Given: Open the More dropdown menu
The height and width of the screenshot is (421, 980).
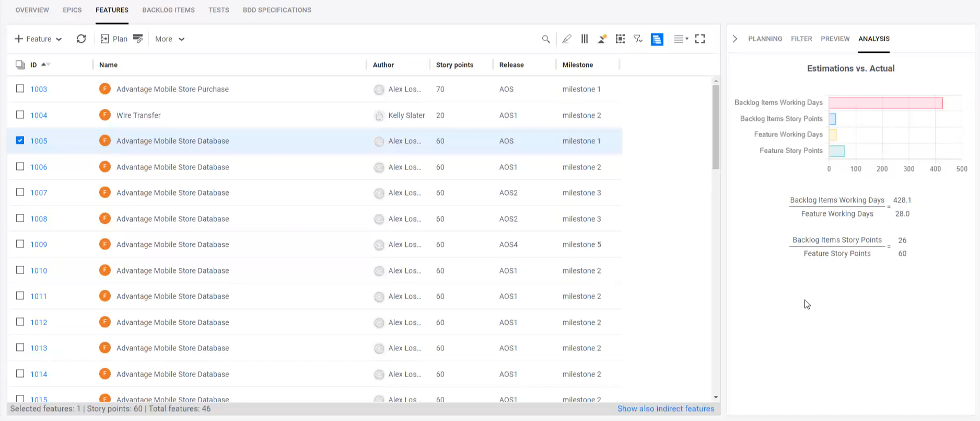Looking at the screenshot, I should [170, 39].
